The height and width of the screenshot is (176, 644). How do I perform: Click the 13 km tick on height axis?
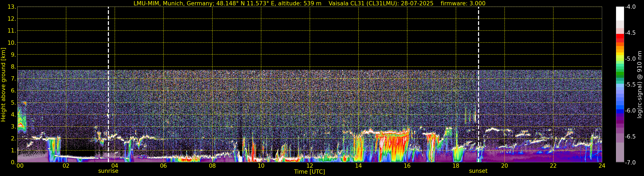tap(11, 7)
